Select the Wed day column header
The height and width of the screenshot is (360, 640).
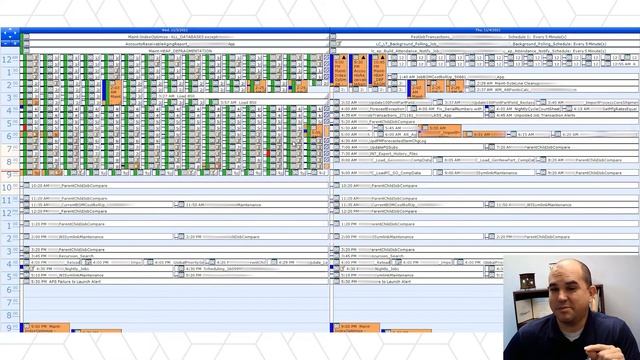click(175, 30)
